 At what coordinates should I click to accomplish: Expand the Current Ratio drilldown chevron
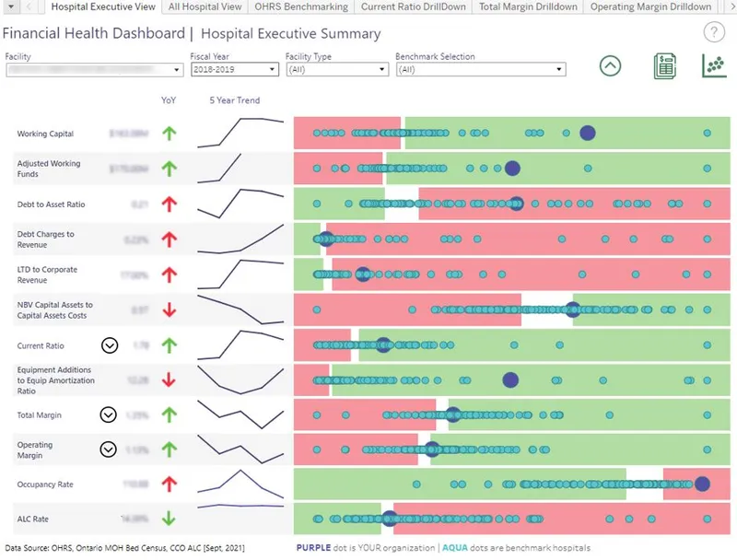[x=110, y=345]
